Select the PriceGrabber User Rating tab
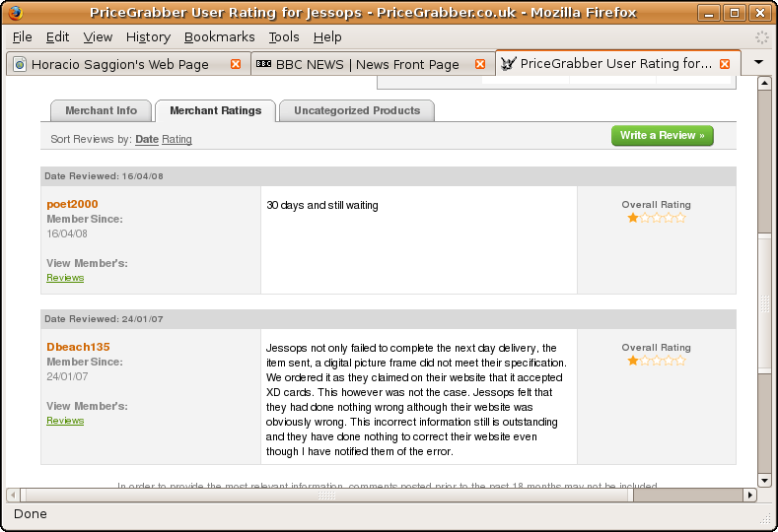Screen dimensions: 778x532 617,63
